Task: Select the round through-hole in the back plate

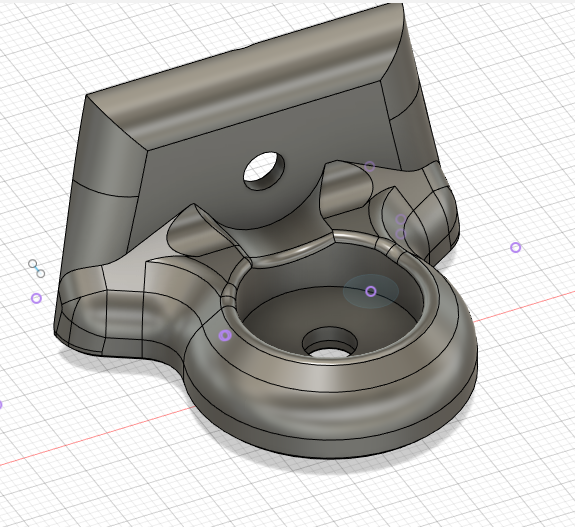Action: (x=264, y=171)
